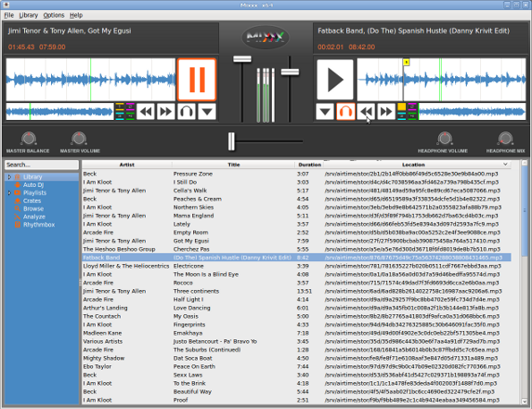The height and width of the screenshot is (409, 532).
Task: Toggle headphone cue on the left deck
Action: click(x=186, y=111)
